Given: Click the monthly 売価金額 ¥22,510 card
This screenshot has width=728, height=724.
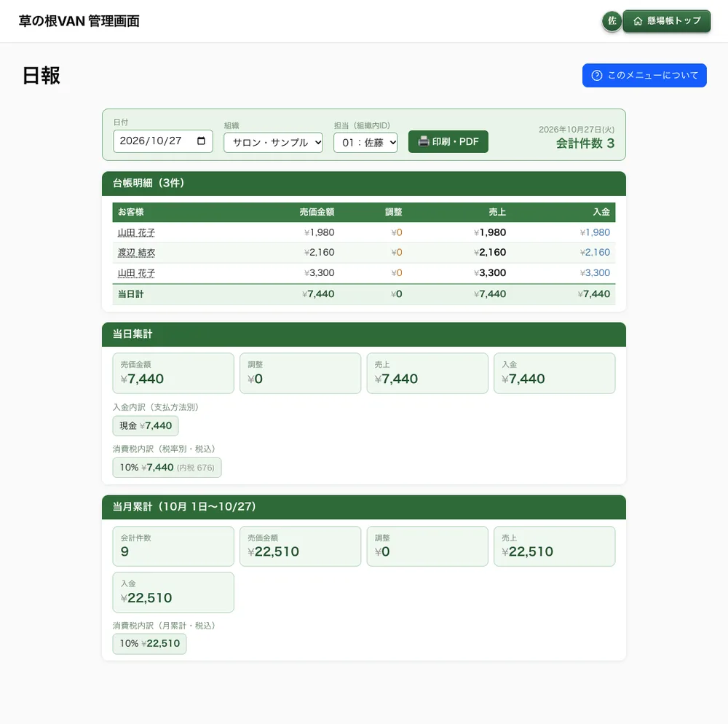Looking at the screenshot, I should 300,546.
